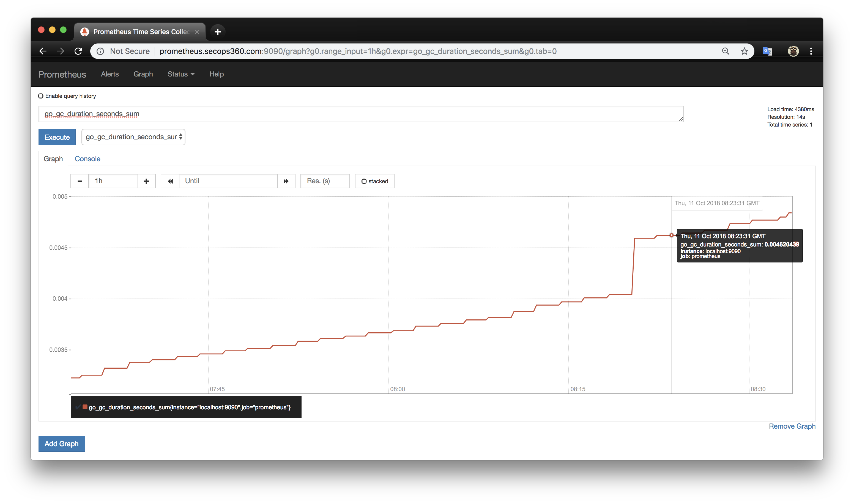Bookmark this page with the star
The image size is (854, 504).
click(744, 51)
